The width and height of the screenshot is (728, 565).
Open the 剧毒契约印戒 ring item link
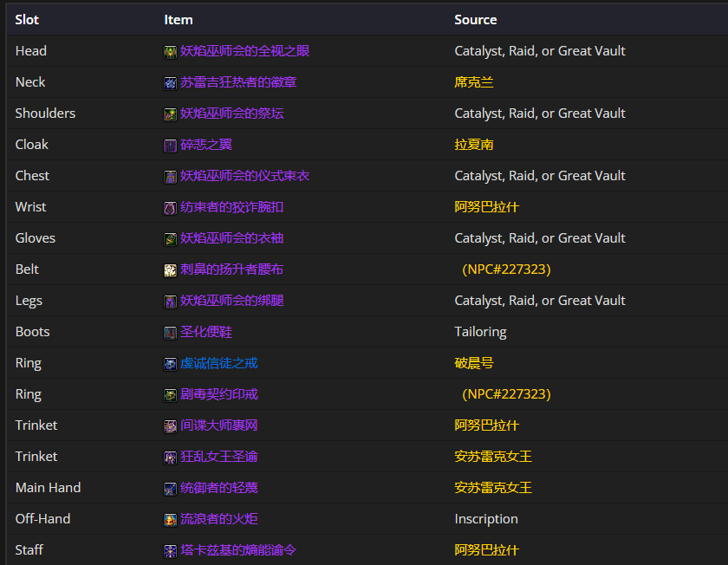[x=218, y=394]
